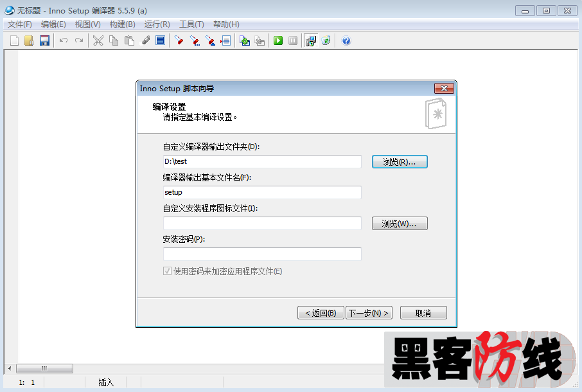Click the Save floppy disk icon
This screenshot has width=582, height=392.
pyautogui.click(x=44, y=40)
